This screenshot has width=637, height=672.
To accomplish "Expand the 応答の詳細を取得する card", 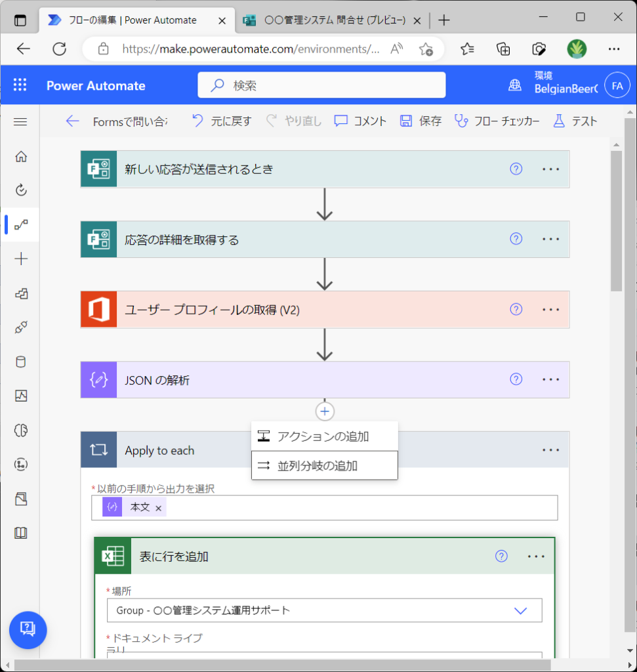I will click(325, 239).
